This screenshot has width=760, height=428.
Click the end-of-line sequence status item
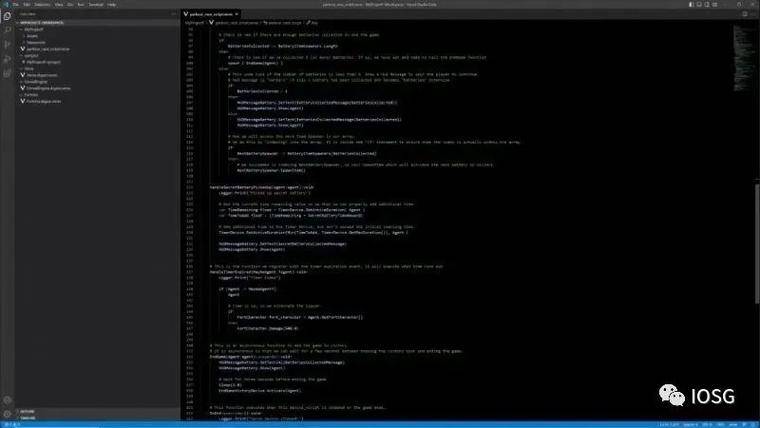tap(721, 425)
